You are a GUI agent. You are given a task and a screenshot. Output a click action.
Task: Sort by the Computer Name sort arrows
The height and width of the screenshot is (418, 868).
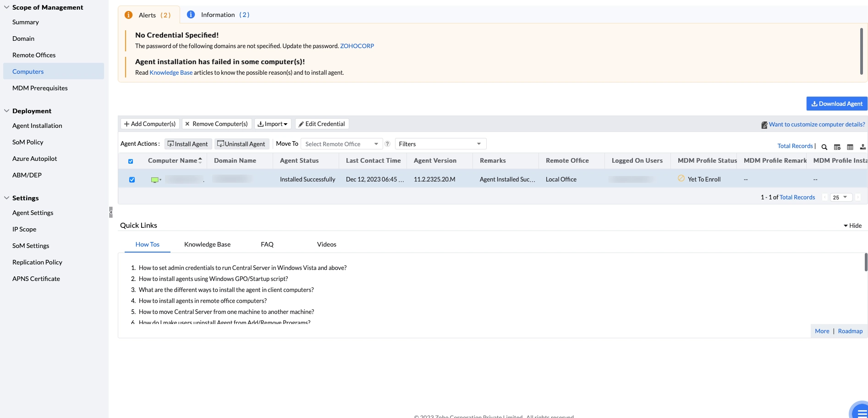[200, 160]
